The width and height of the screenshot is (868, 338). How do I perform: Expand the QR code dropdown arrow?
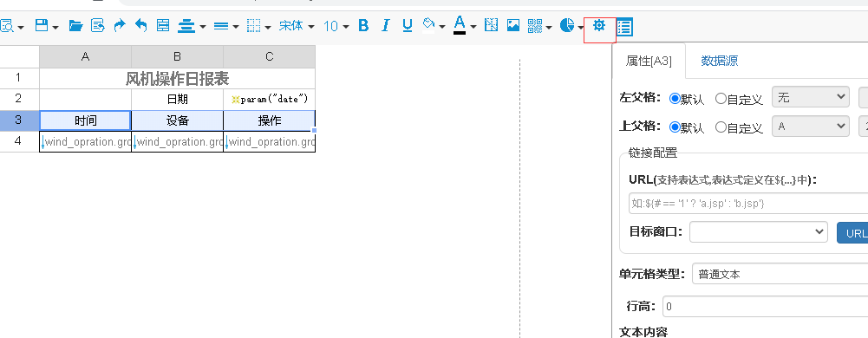(x=549, y=27)
